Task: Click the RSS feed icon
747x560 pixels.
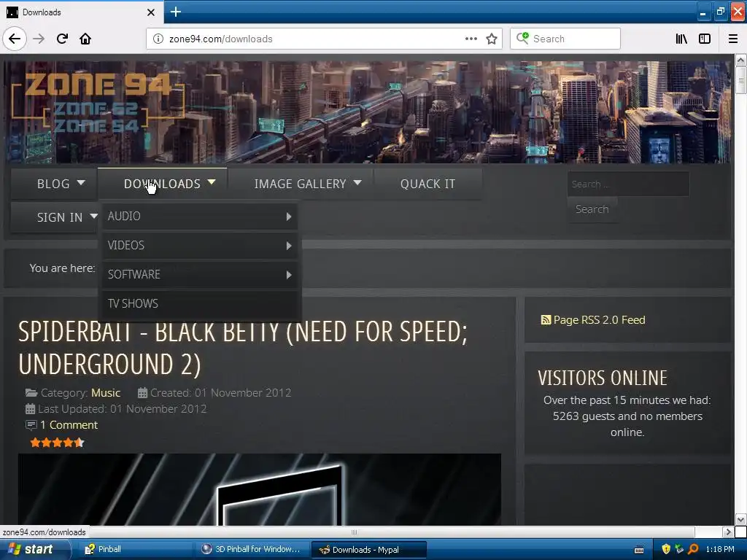Action: coord(546,320)
